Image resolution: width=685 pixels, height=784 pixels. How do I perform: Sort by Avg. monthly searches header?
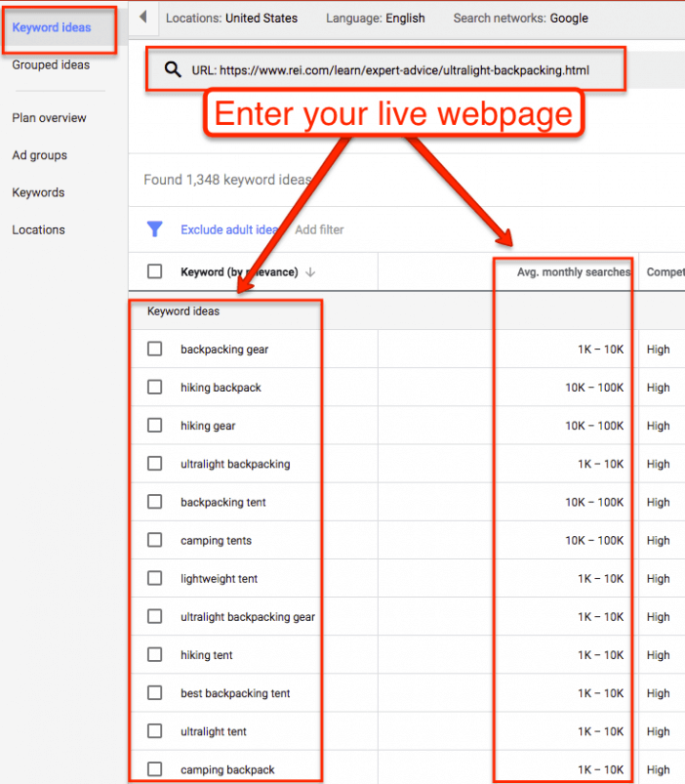(x=574, y=272)
